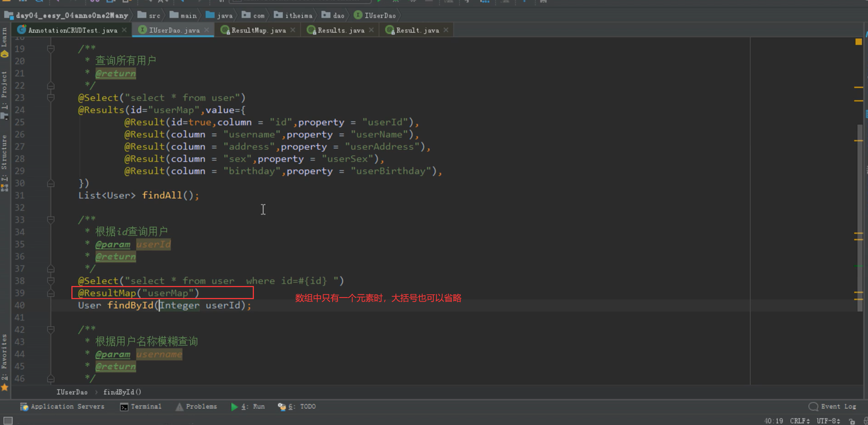This screenshot has width=868, height=425.
Task: Open CRLF line separator dropdown
Action: click(x=800, y=421)
